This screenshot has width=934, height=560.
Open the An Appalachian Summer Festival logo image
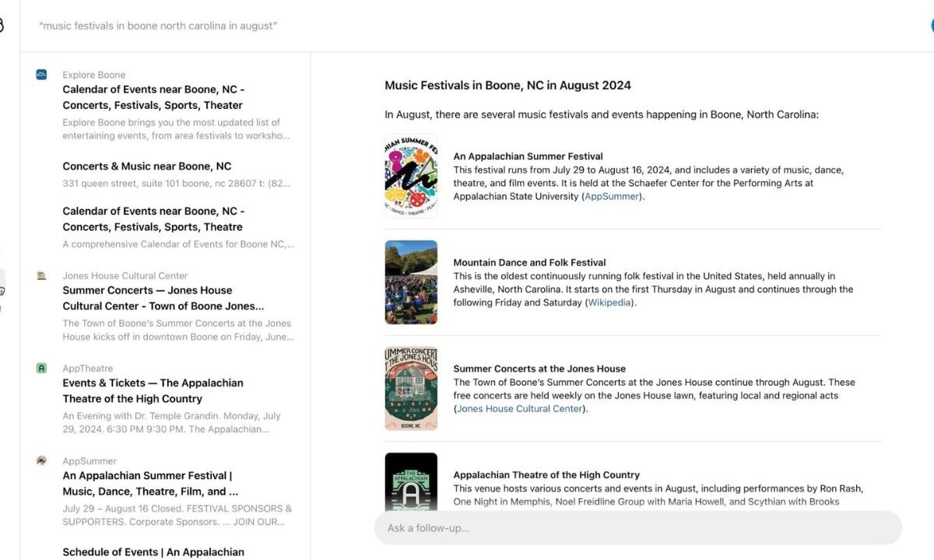tap(411, 176)
